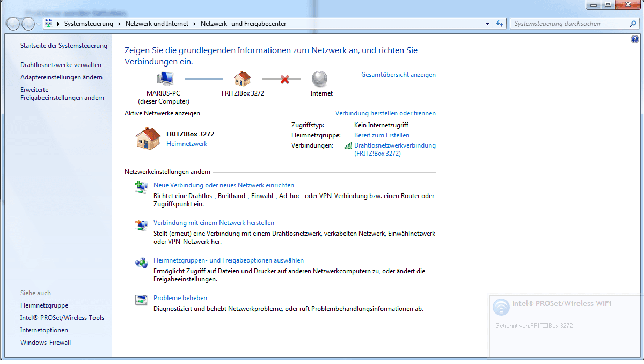Click the Internet globe icon
The height and width of the screenshot is (364, 644).
pyautogui.click(x=320, y=79)
